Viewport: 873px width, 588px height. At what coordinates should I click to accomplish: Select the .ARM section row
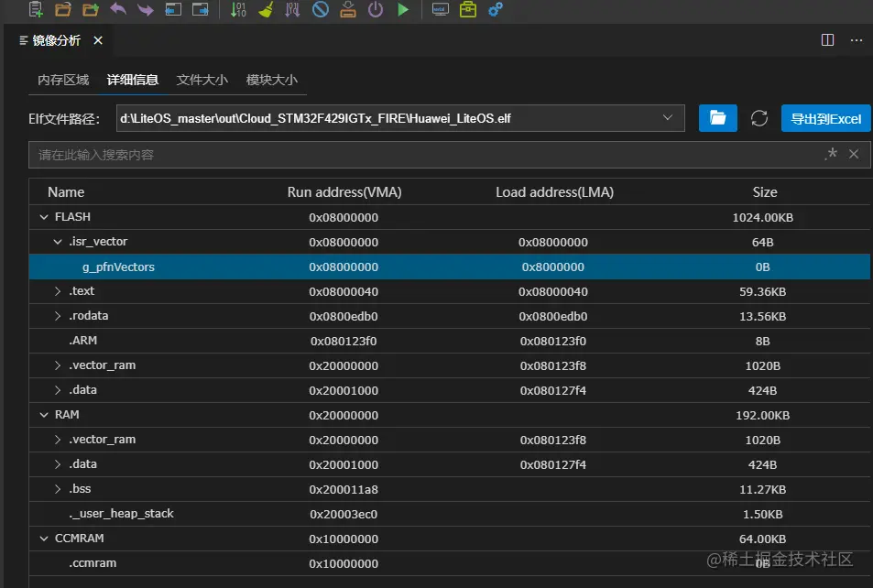point(449,341)
